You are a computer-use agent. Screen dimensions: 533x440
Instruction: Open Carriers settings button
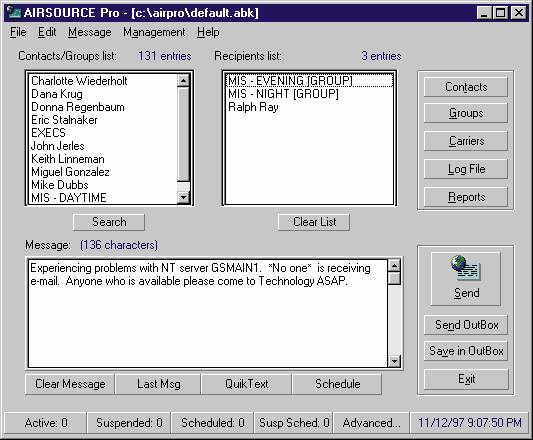(466, 141)
